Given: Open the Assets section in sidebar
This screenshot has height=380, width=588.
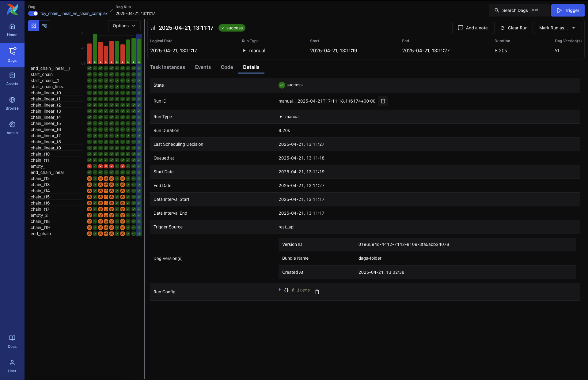Looking at the screenshot, I should tap(12, 79).
